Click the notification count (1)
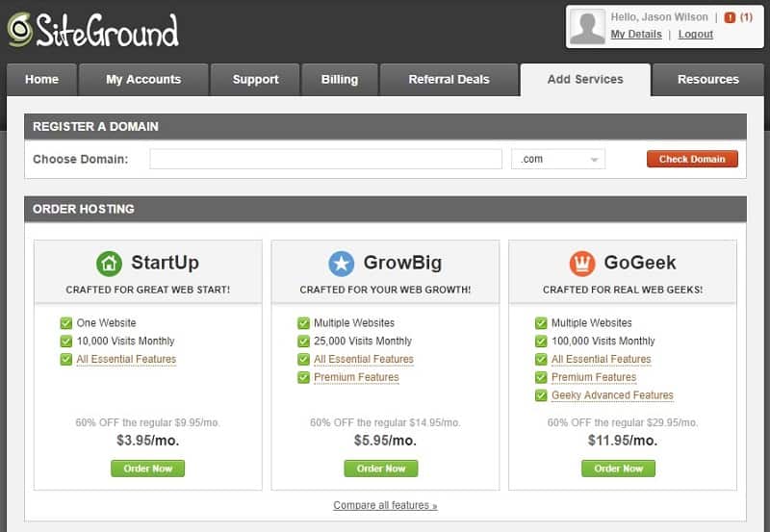The width and height of the screenshot is (770, 532). 747,17
